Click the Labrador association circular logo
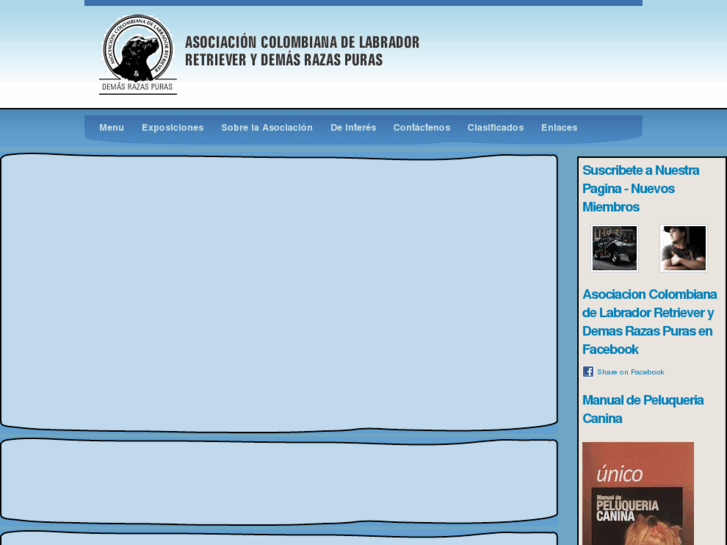 [x=138, y=54]
